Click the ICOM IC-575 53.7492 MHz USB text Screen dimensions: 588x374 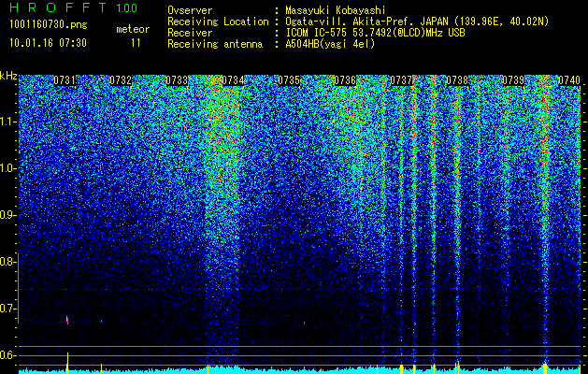(x=375, y=33)
